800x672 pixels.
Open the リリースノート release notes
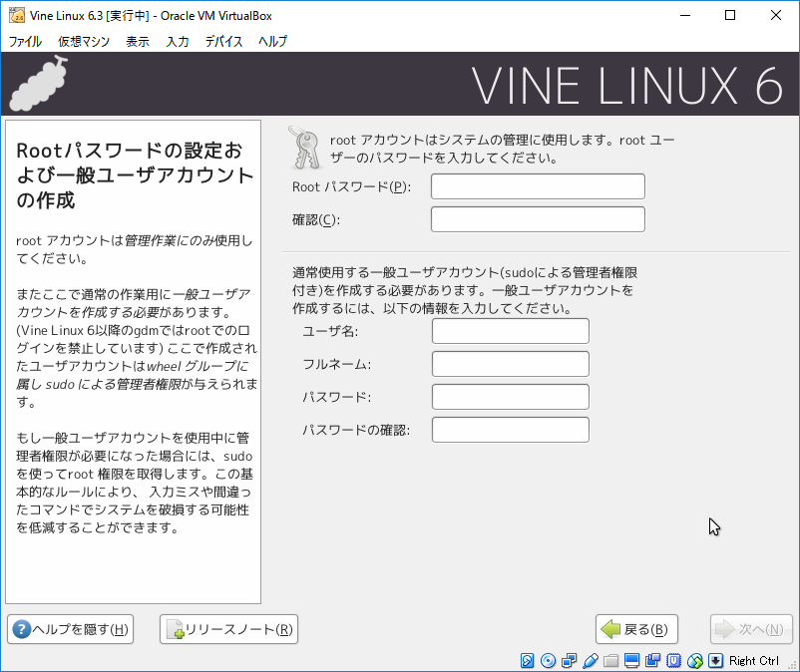point(228,629)
